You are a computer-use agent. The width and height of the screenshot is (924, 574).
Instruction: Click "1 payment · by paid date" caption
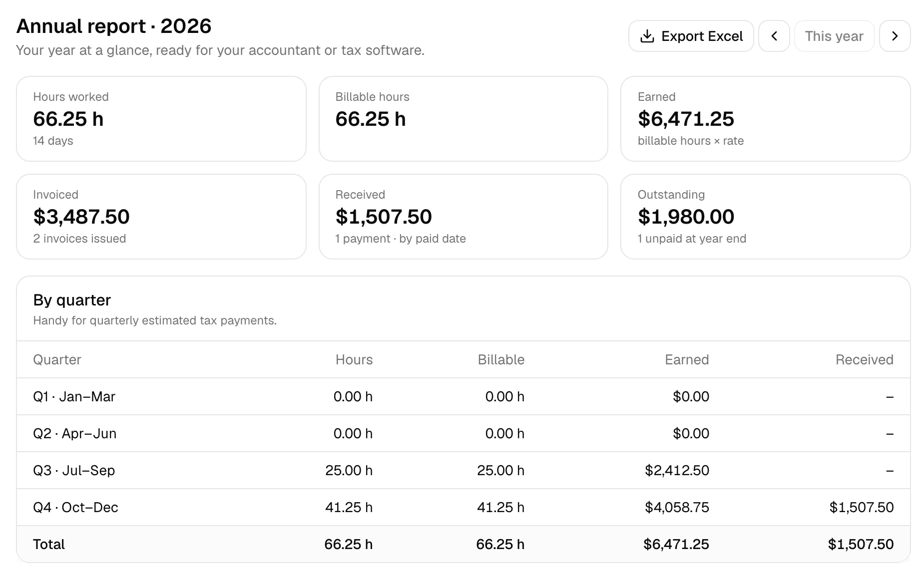tap(401, 239)
